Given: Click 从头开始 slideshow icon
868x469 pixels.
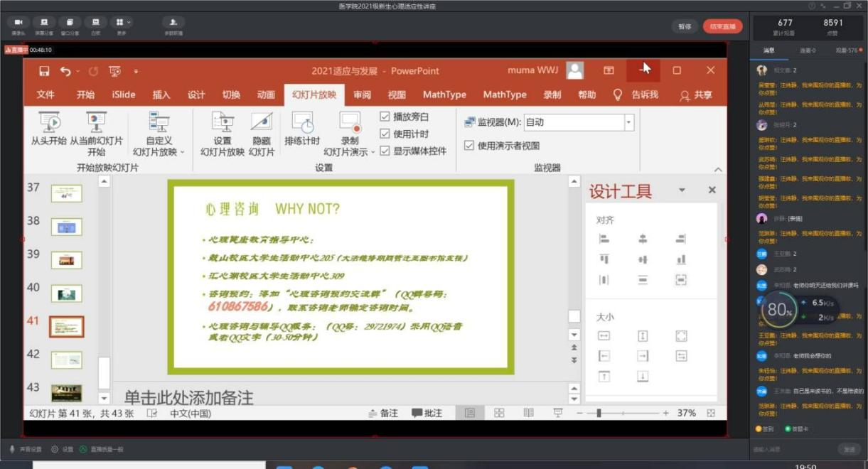Looking at the screenshot, I should pos(49,123).
